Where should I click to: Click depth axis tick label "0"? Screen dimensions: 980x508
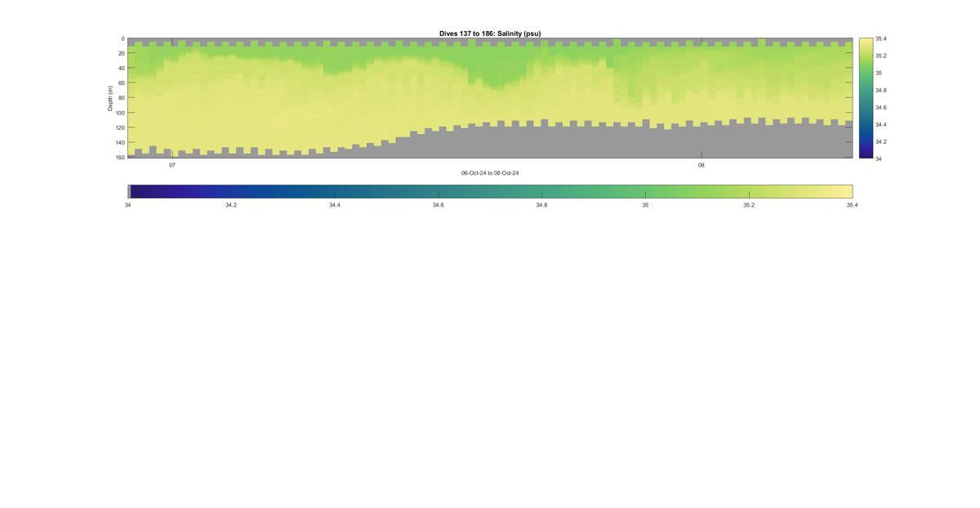click(122, 38)
